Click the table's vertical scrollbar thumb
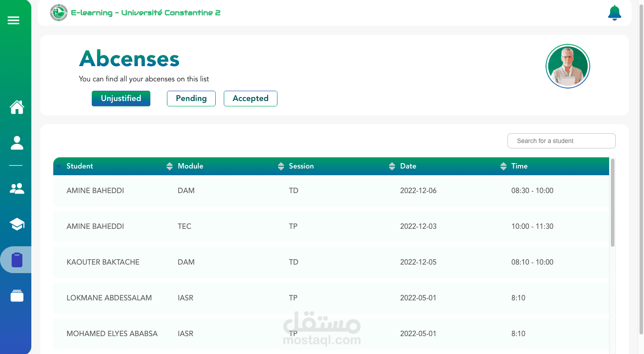 pyautogui.click(x=613, y=202)
